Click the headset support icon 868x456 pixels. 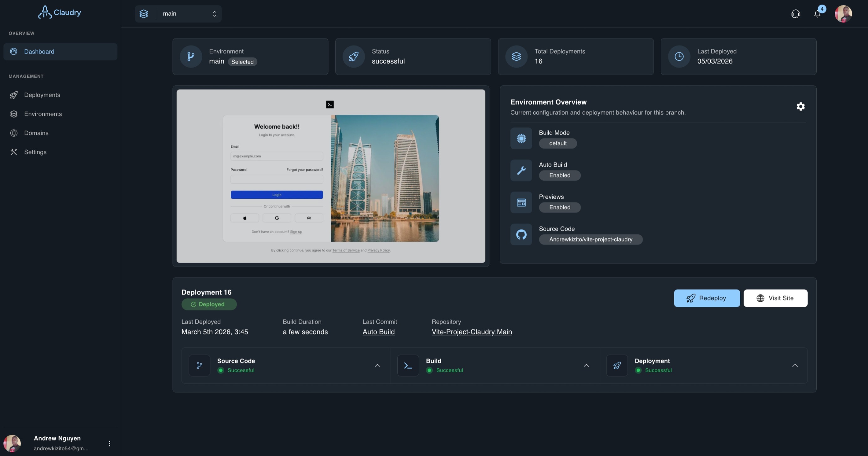tap(795, 13)
